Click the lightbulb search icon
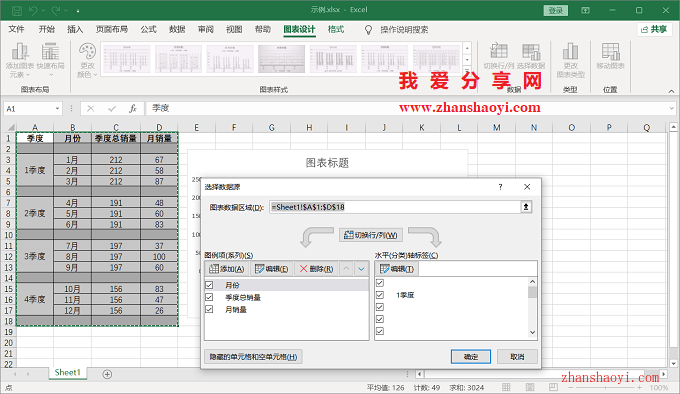Image resolution: width=680 pixels, height=394 pixels. 368,29
